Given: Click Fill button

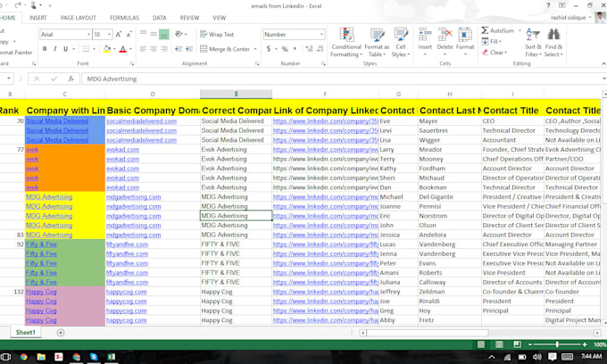Looking at the screenshot, I should point(492,41).
